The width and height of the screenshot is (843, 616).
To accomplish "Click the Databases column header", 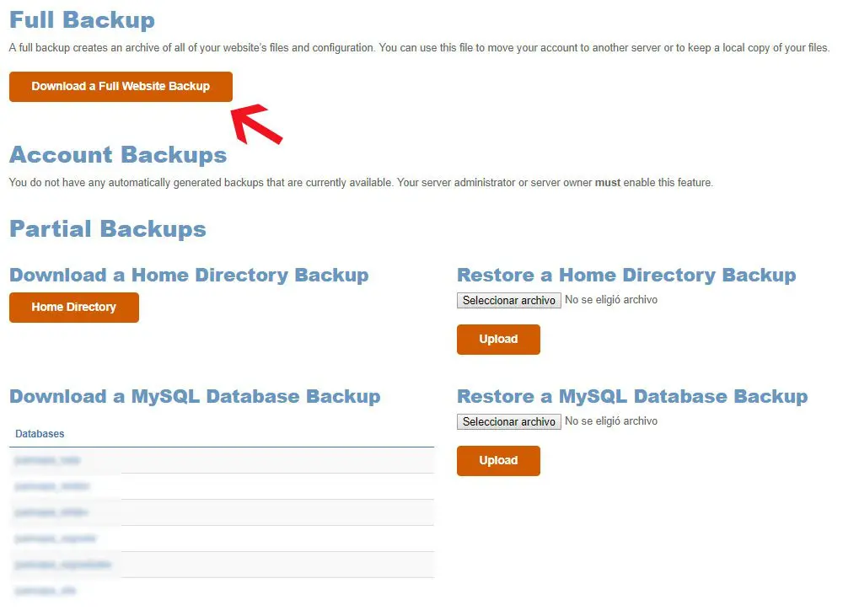I will coord(40,433).
